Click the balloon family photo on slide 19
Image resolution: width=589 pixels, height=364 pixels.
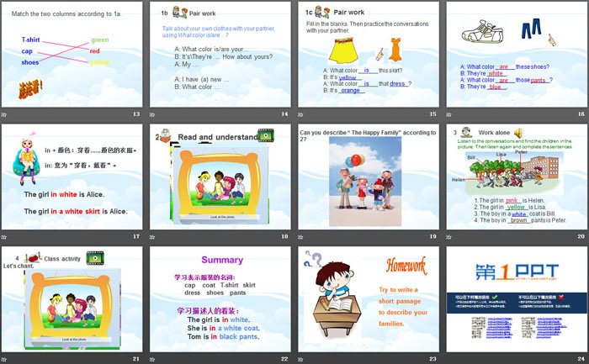tap(365, 182)
